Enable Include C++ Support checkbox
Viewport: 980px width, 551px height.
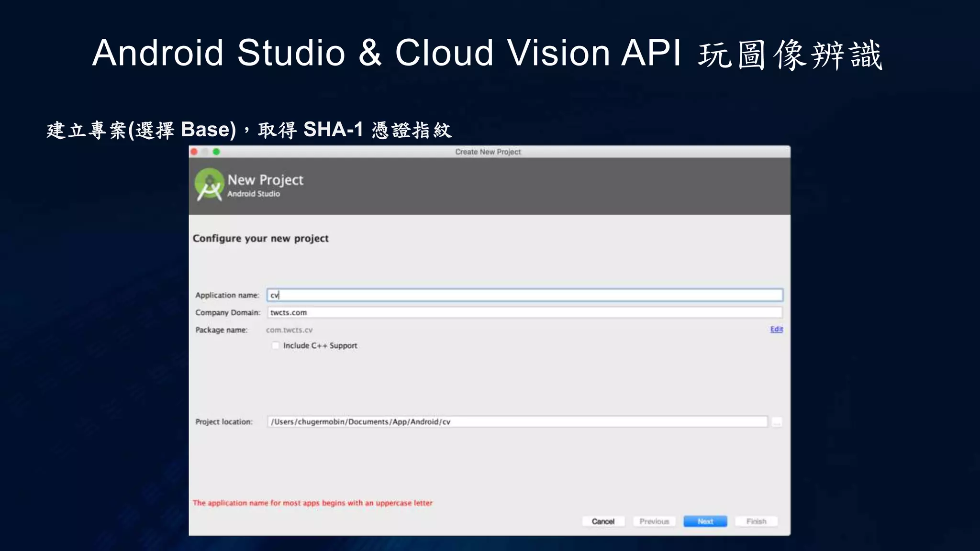pos(276,345)
